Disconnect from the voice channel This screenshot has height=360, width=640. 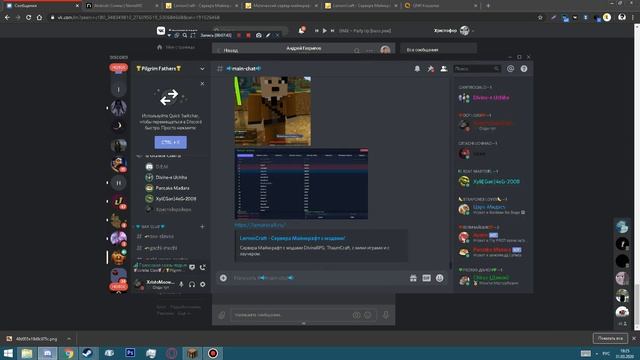203,267
